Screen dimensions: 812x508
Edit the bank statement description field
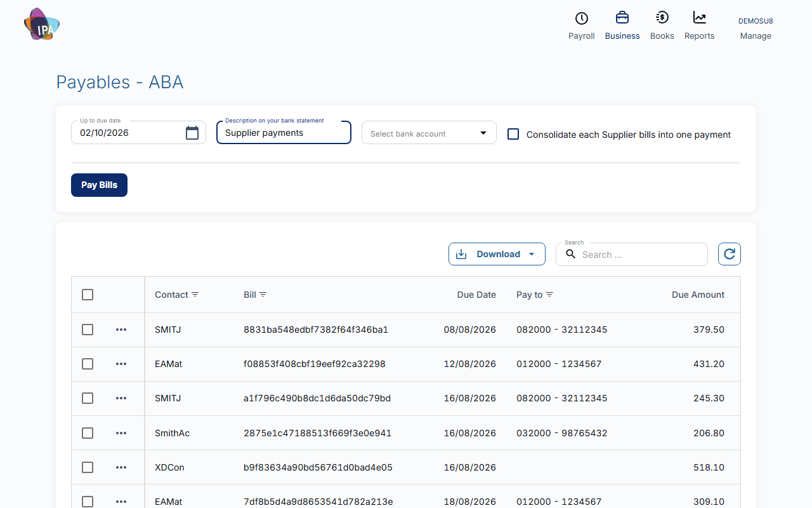[x=284, y=133]
